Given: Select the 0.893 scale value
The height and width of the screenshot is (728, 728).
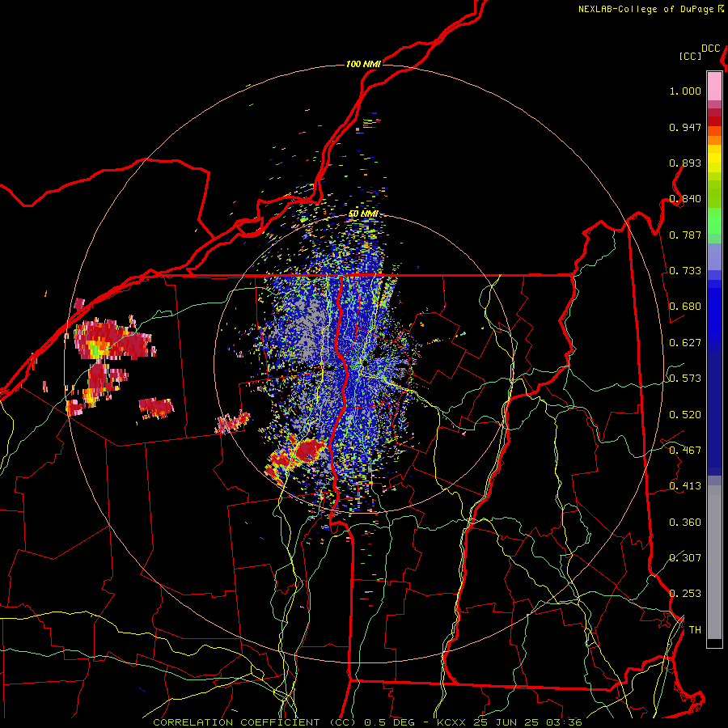Looking at the screenshot, I should (685, 163).
